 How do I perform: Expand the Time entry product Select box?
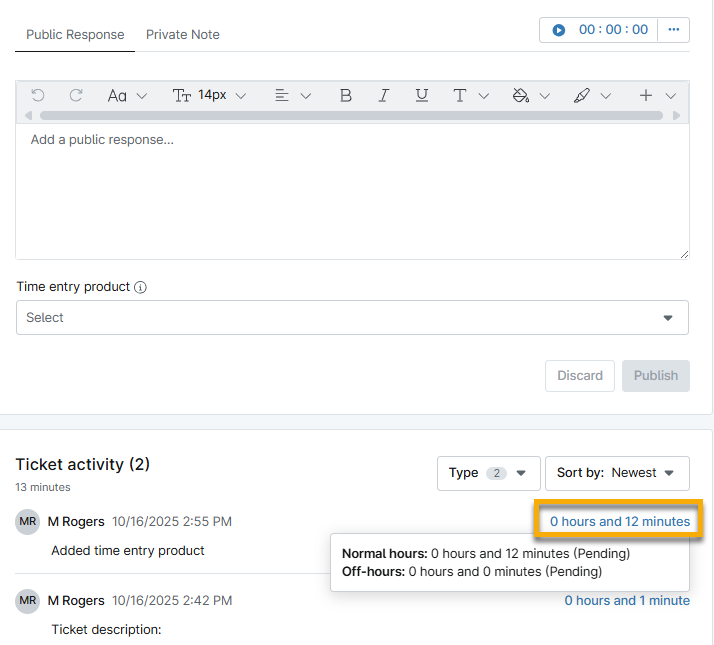tap(352, 318)
